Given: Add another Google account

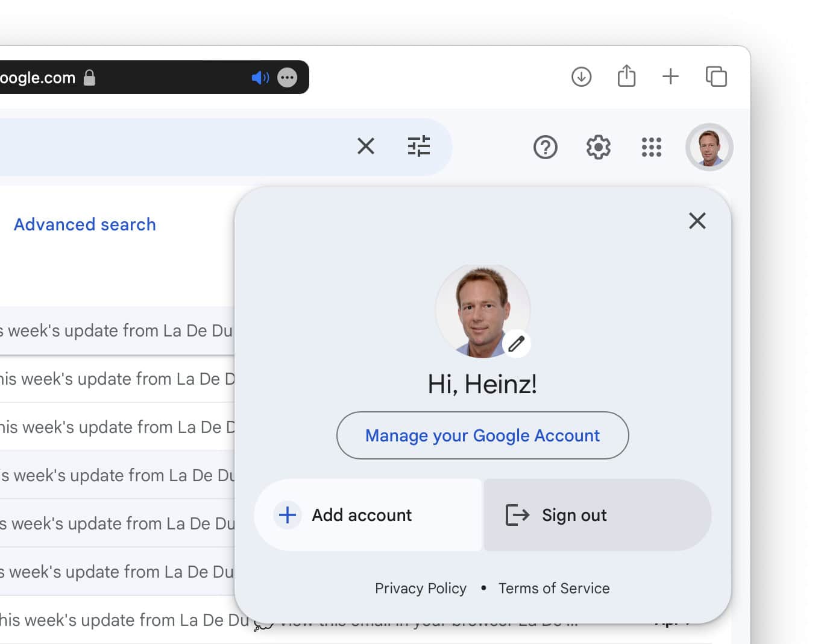Looking at the screenshot, I should 360,515.
